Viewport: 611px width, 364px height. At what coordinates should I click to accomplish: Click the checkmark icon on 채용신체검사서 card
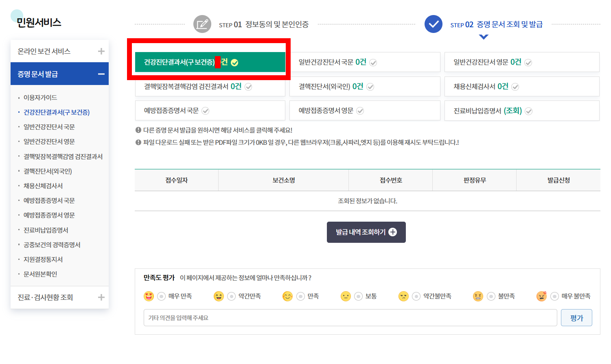515,86
